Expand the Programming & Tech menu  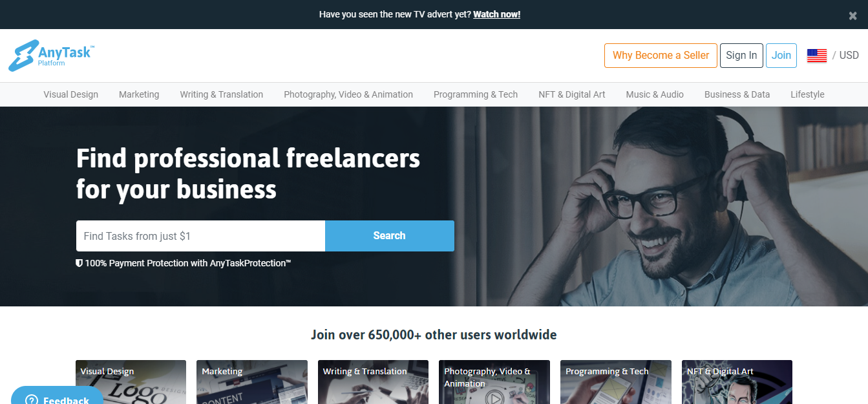[476, 94]
